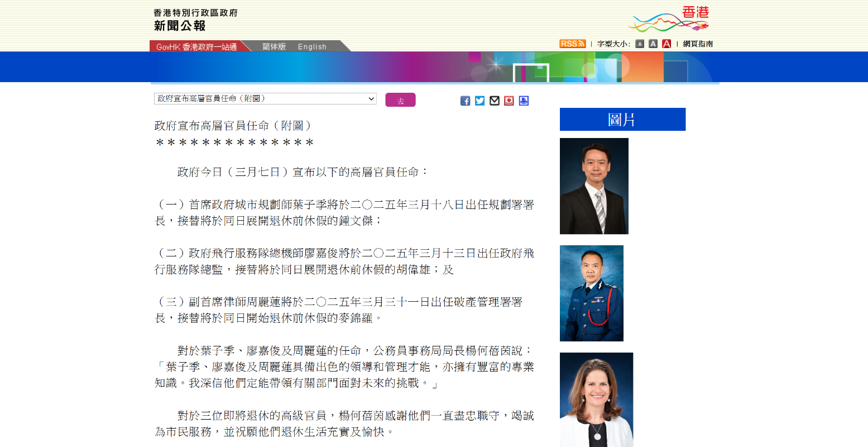Open the 網頁指南 site map link
The image size is (868, 447).
698,44
